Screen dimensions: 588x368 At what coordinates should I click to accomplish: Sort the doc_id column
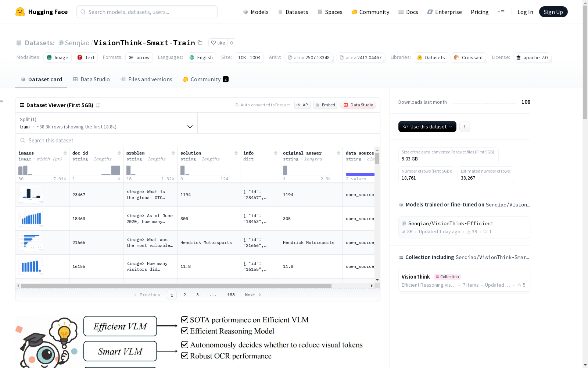(119, 153)
